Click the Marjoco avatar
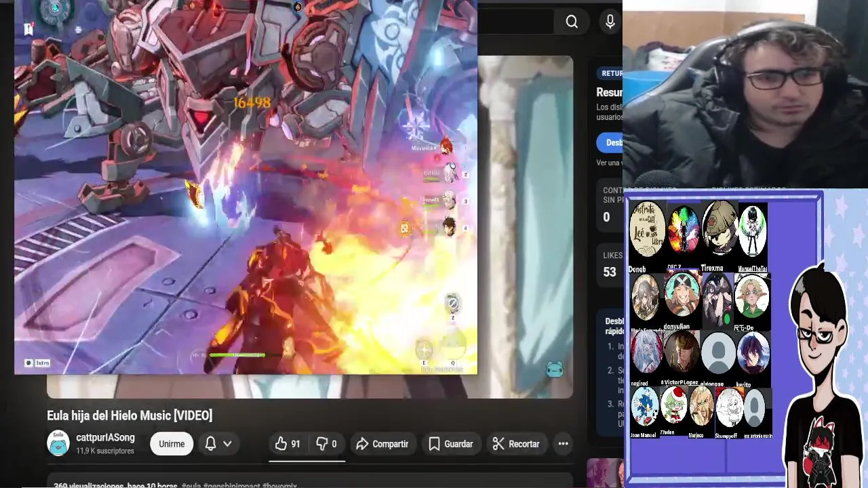Screen dimensions: 868x488 701,405
